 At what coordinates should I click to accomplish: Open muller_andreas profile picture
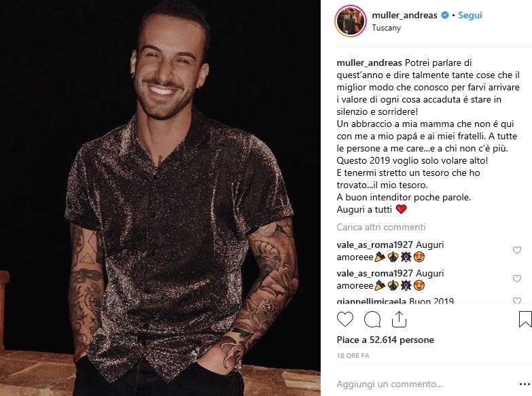tap(351, 20)
